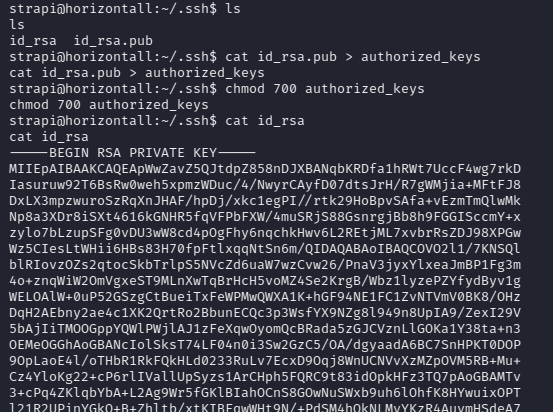Click the key line starting with Wz5CIesLtWHii

[265, 249]
